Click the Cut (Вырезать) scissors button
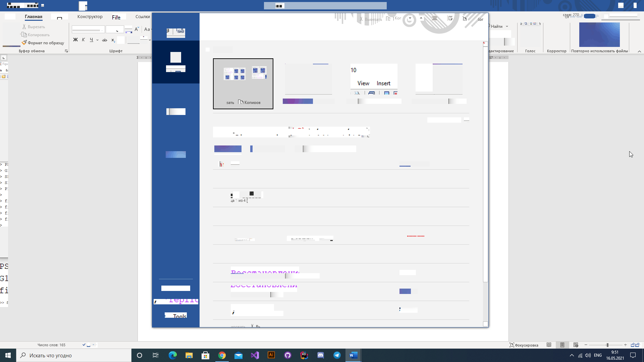Screen dimensions: 644x362 coord(33,26)
